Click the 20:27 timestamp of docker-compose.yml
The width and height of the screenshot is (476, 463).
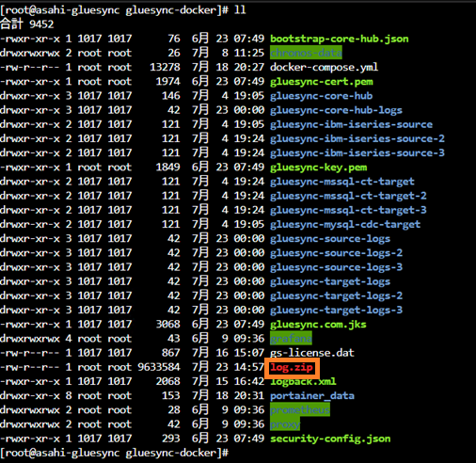coord(249,67)
